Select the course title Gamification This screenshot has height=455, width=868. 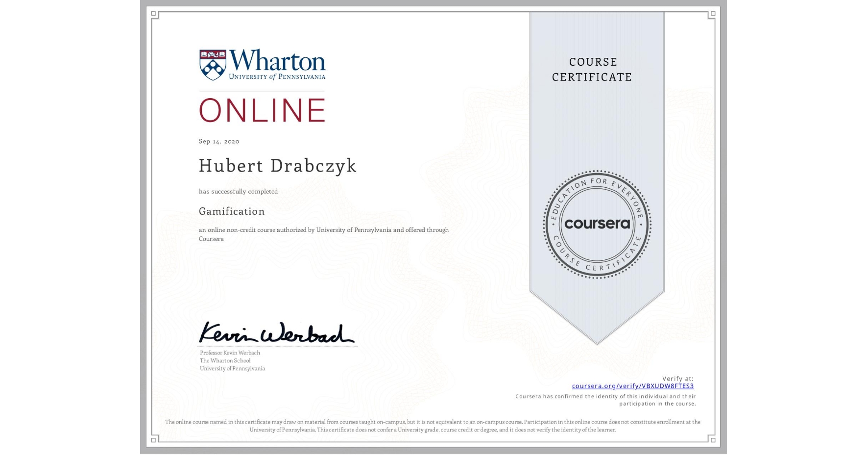232,211
